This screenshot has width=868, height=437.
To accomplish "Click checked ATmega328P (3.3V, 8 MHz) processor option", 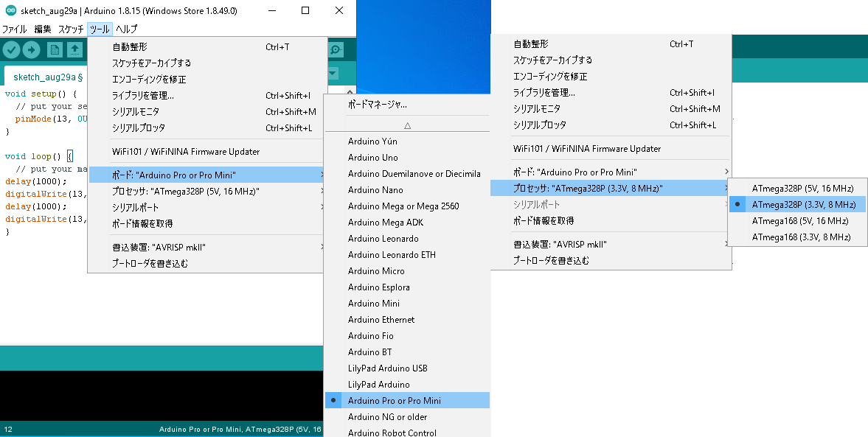I will click(x=797, y=204).
